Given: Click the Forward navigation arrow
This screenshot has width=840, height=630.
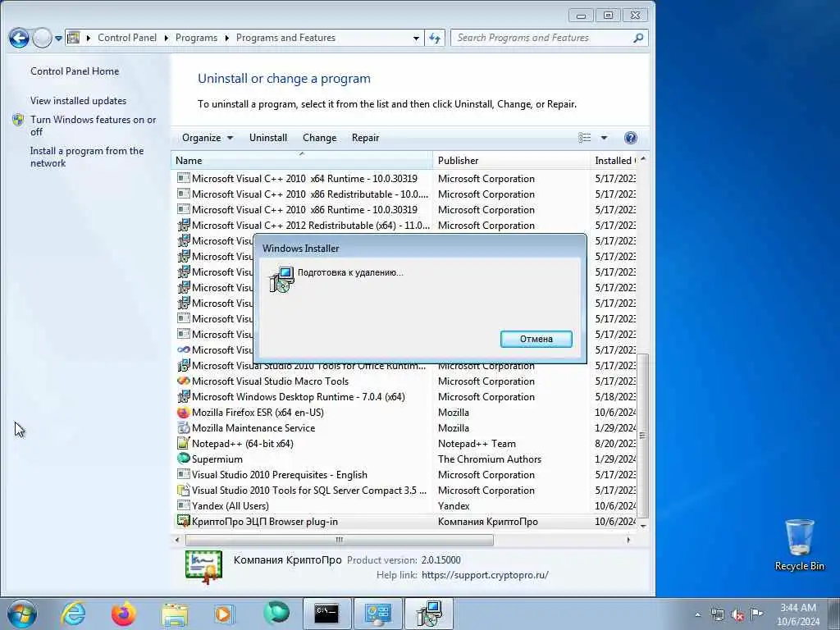Looking at the screenshot, I should tap(43, 38).
